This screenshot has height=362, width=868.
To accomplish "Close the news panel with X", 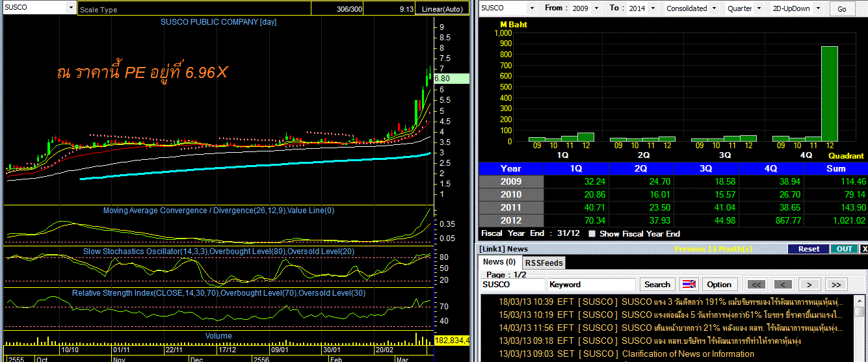I will (863, 249).
